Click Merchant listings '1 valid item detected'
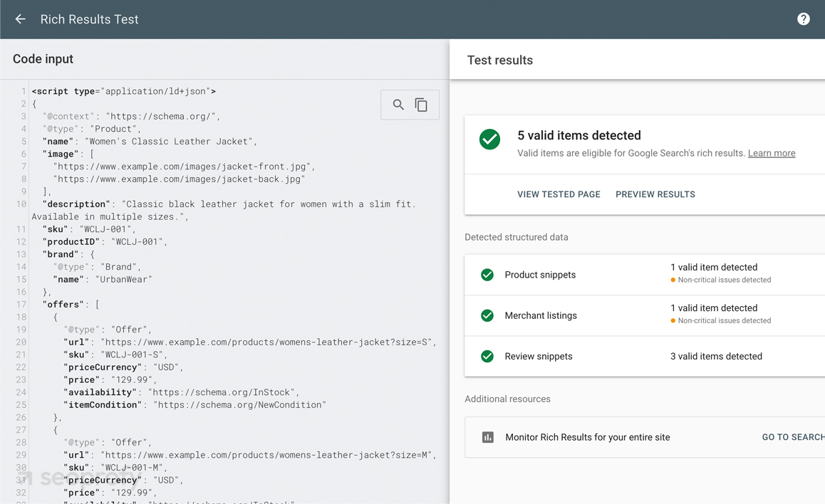The image size is (825, 504). (x=714, y=308)
